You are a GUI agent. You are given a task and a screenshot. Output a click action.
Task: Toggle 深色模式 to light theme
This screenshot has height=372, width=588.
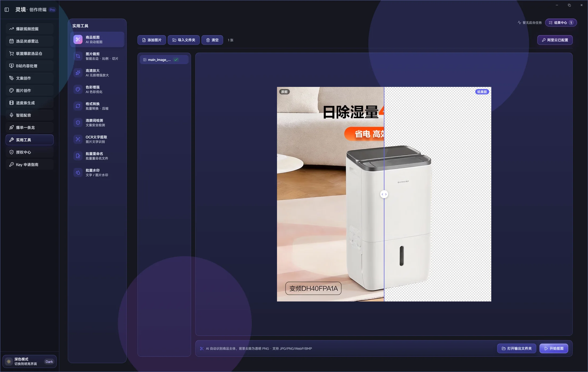(x=29, y=361)
